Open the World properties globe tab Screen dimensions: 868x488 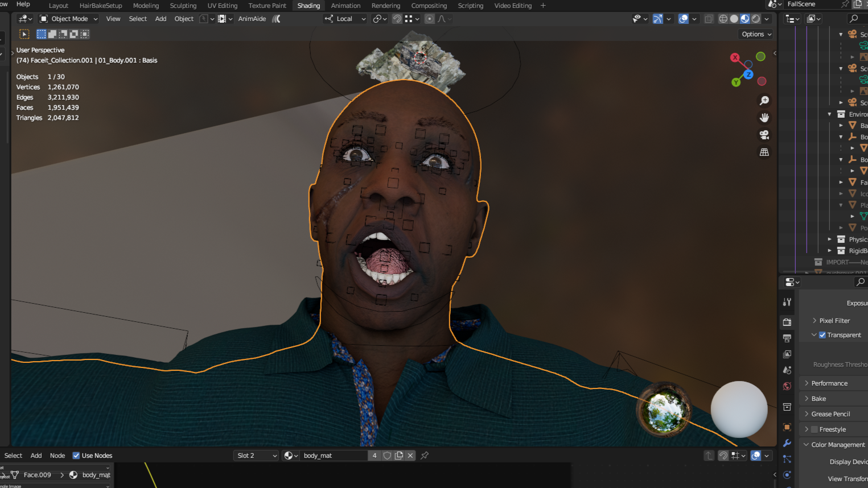(x=787, y=386)
